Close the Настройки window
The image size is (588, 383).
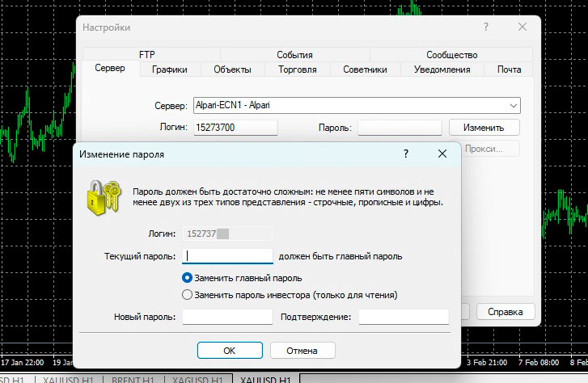522,27
